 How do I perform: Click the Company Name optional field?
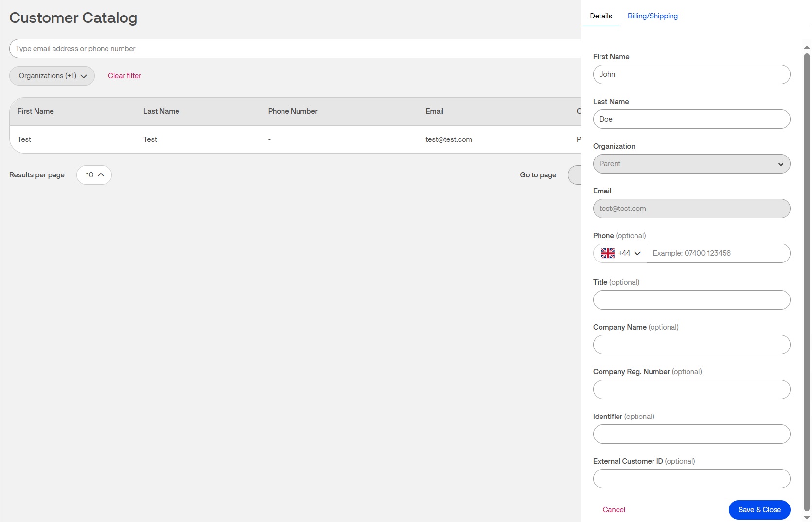[x=691, y=345]
